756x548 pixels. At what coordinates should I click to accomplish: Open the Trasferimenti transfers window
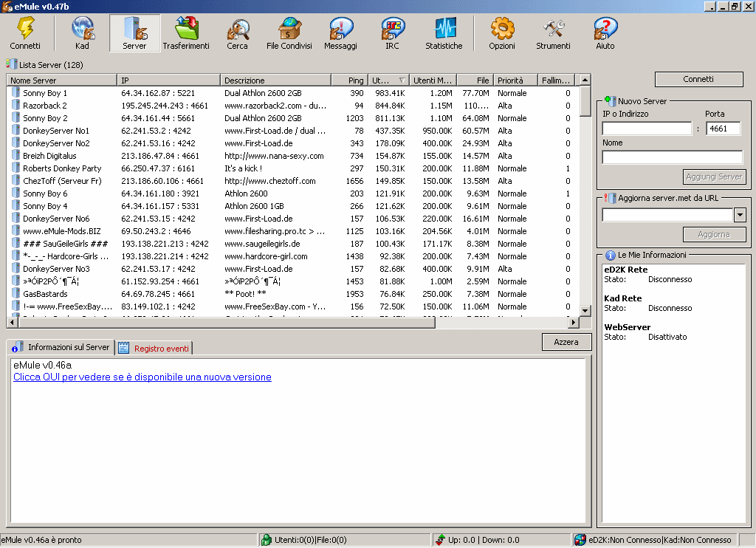click(186, 33)
